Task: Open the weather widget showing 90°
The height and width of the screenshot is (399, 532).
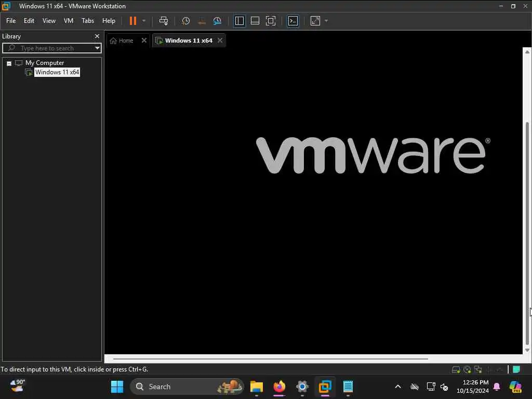Action: (17, 387)
